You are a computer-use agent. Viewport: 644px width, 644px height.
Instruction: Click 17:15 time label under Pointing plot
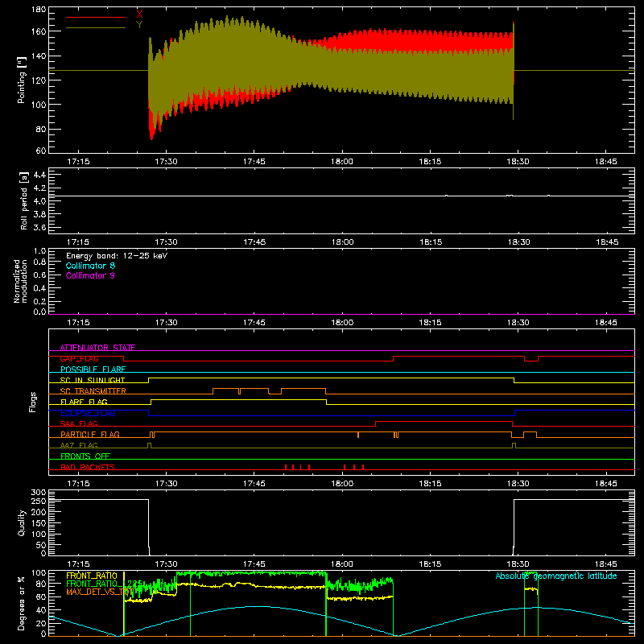point(78,162)
